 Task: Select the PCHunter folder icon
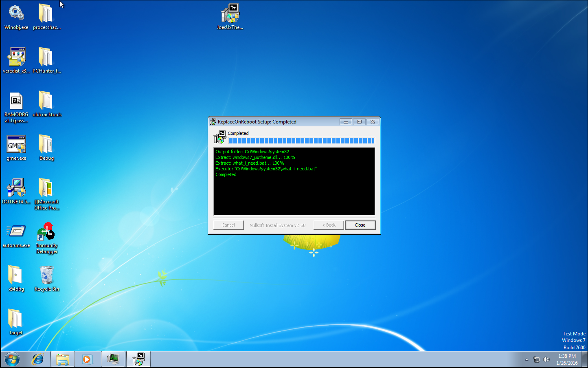click(x=46, y=60)
